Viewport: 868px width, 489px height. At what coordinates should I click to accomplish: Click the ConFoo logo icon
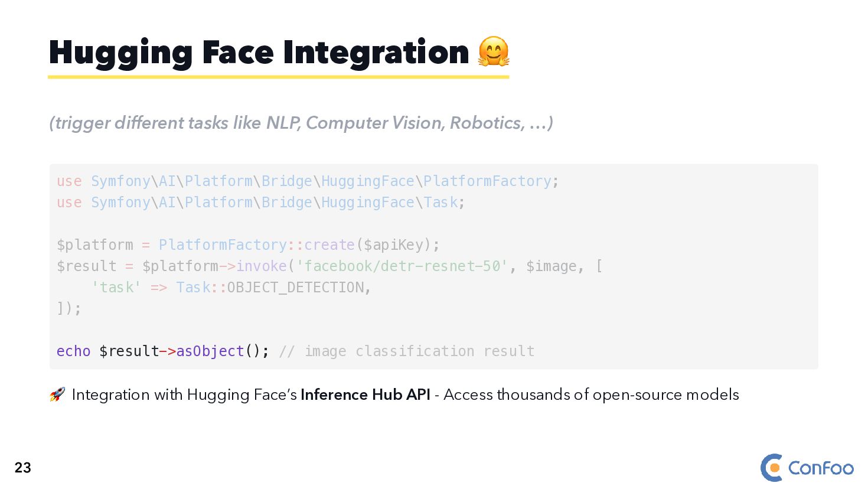pos(772,468)
